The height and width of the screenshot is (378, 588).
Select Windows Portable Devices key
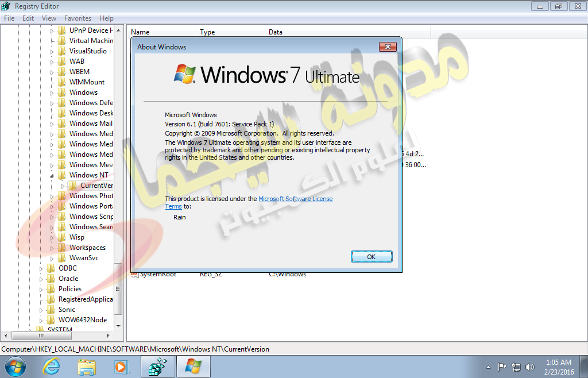tap(91, 206)
